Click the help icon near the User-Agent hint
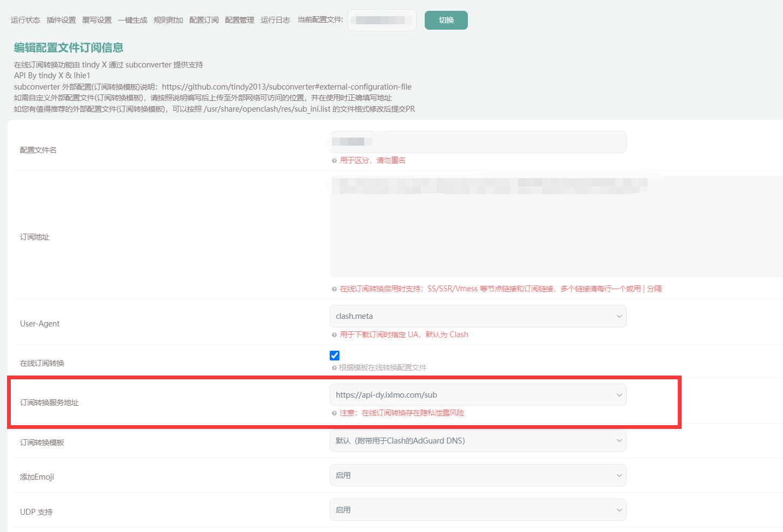Viewport: 783px width, 532px height. pyautogui.click(x=334, y=335)
